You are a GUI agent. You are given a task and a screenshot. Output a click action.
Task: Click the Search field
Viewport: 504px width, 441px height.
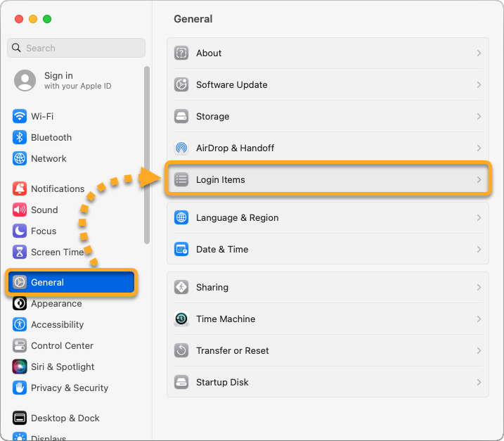pyautogui.click(x=76, y=48)
